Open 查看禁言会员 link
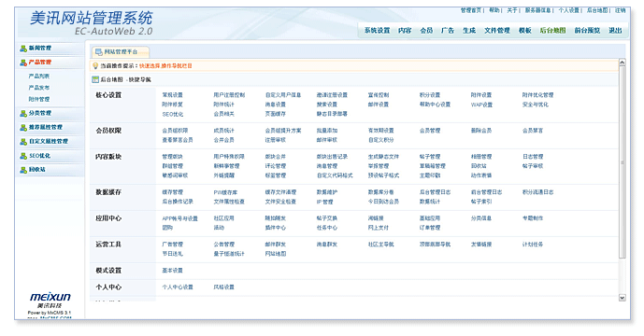 pyautogui.click(x=178, y=140)
